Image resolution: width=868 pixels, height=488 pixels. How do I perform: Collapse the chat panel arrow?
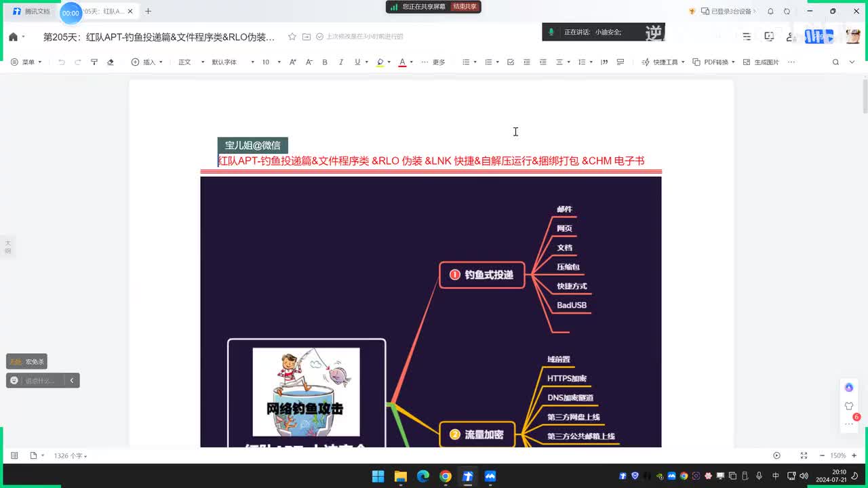point(72,380)
